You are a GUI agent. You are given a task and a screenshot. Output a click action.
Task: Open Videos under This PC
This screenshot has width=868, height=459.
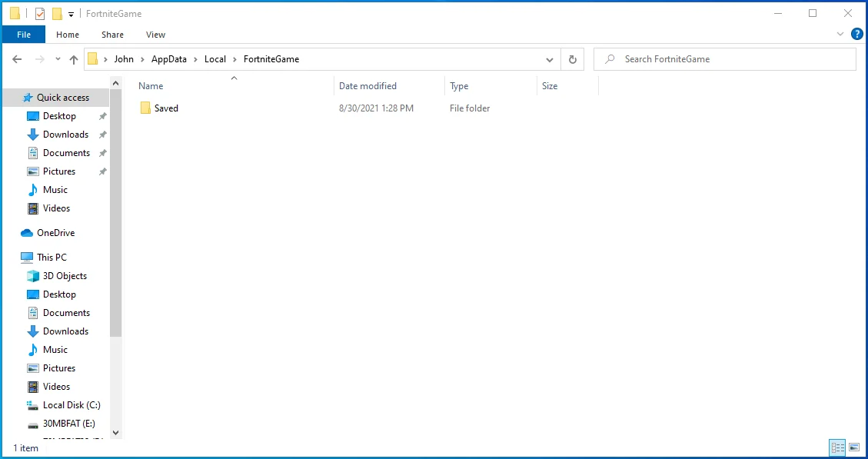pyautogui.click(x=56, y=387)
